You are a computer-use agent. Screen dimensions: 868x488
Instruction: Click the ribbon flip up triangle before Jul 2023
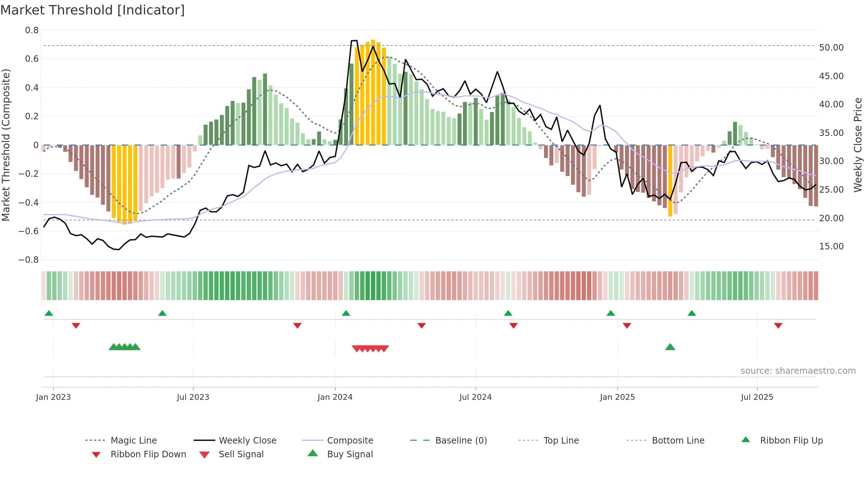coord(162,313)
